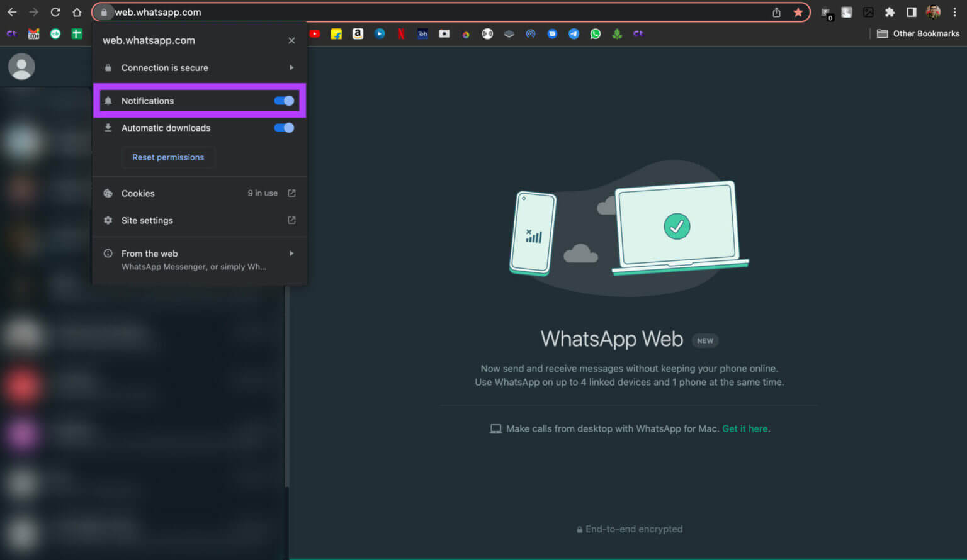
Task: Open the Amazon bookmark
Action: pyautogui.click(x=358, y=34)
